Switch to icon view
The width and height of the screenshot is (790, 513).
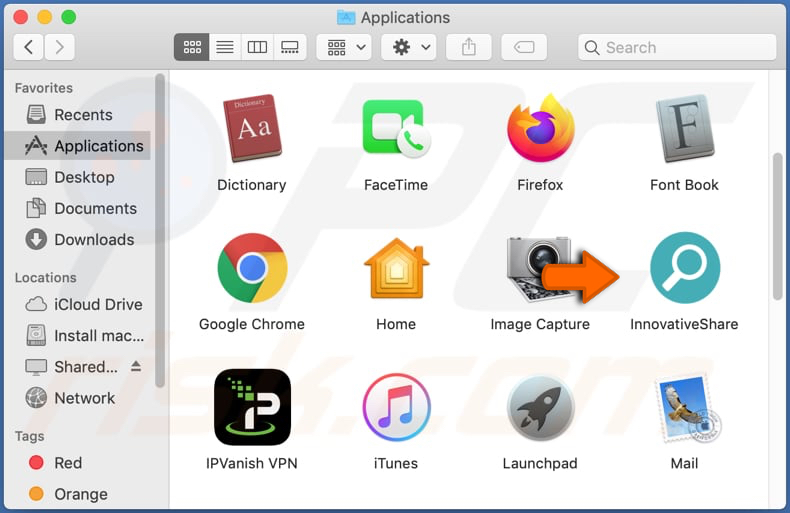192,47
